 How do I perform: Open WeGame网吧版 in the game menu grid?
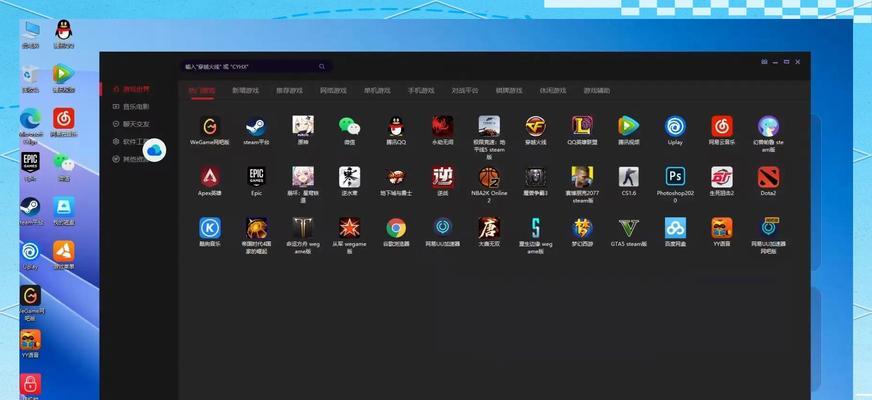tap(210, 126)
